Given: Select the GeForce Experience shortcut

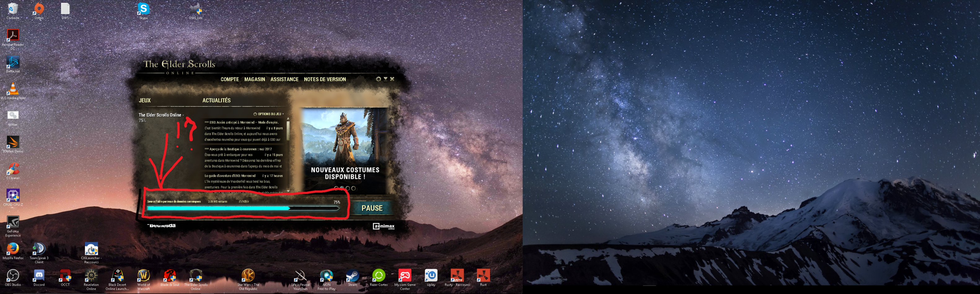Looking at the screenshot, I should click(x=13, y=227).
